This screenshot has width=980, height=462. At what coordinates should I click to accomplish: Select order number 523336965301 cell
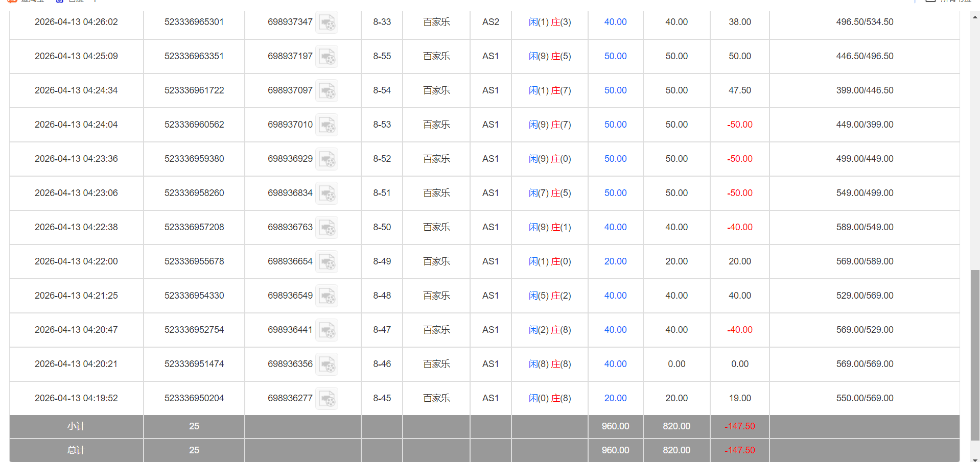pos(194,22)
